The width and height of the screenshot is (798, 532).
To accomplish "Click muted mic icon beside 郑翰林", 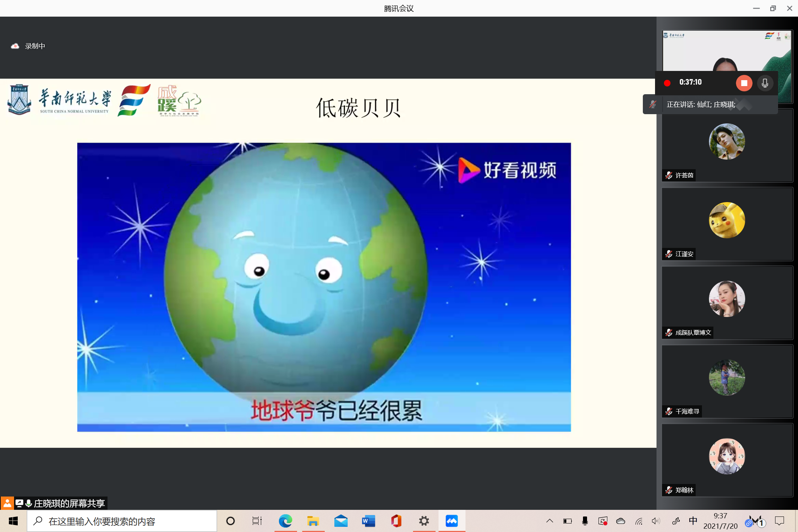I will (x=669, y=490).
